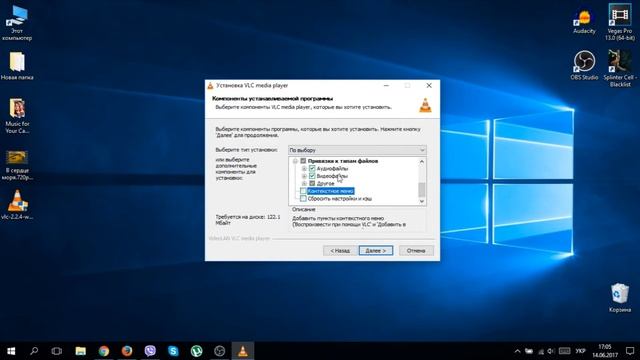Close the VLC installer window
This screenshot has height=360, width=640.
tap(429, 86)
